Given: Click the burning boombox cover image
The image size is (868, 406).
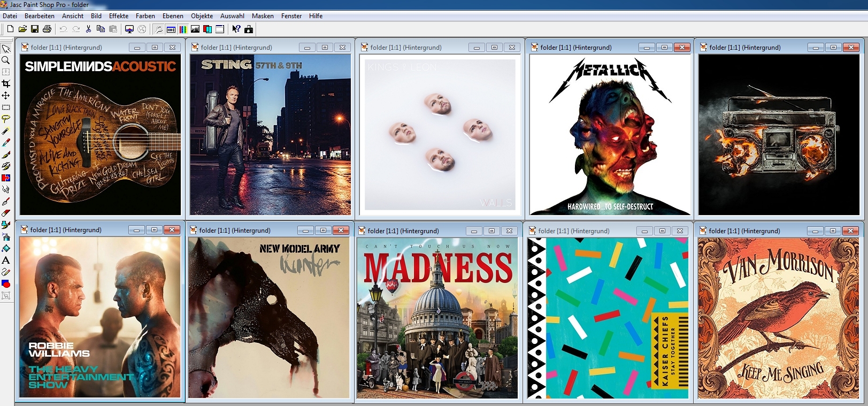Looking at the screenshot, I should (779, 135).
